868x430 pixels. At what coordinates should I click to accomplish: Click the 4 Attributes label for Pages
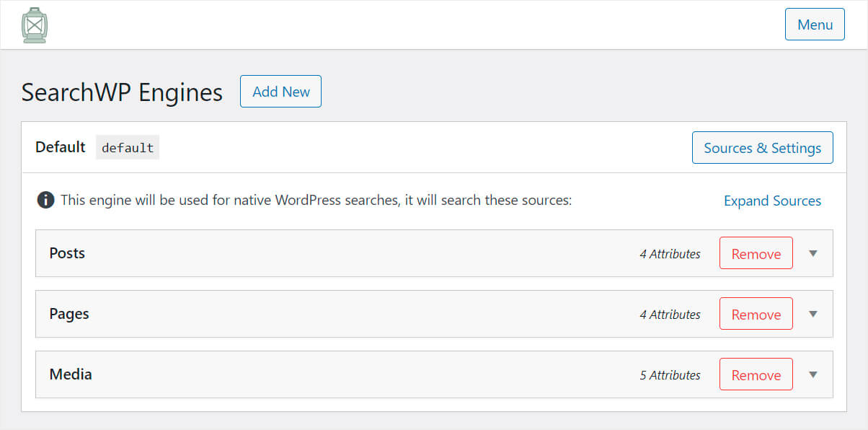[x=670, y=315]
